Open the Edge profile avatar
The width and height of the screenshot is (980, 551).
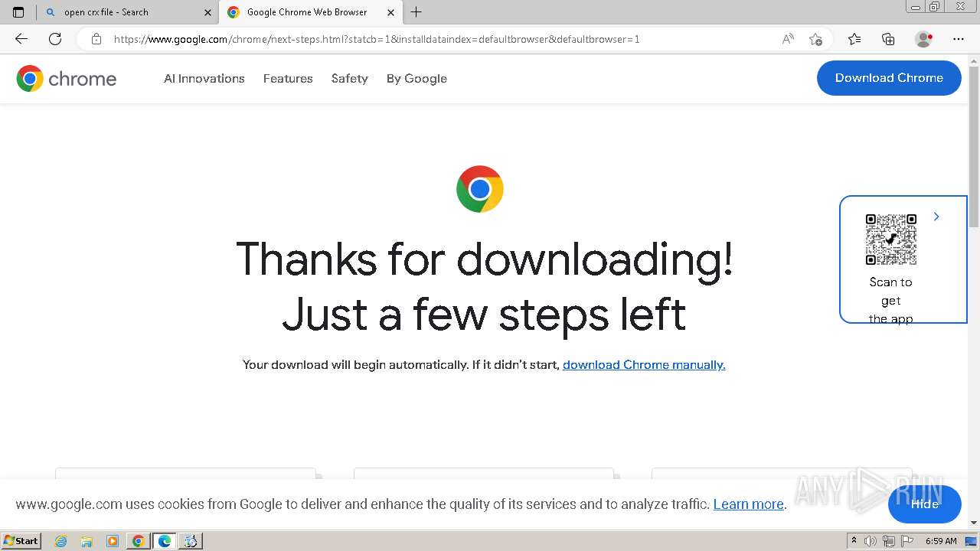click(924, 39)
